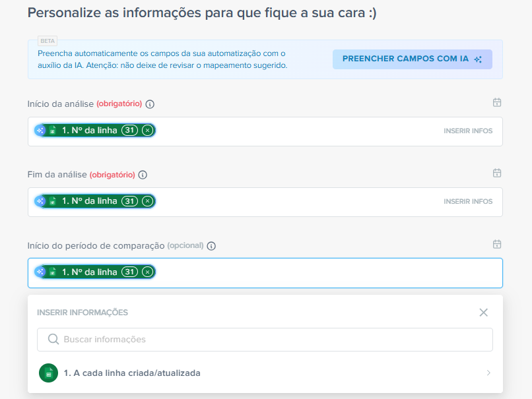This screenshot has height=399, width=532.
Task: Click the 'Nº da linha' tag in 'Fim da análise'
Action: click(x=89, y=201)
